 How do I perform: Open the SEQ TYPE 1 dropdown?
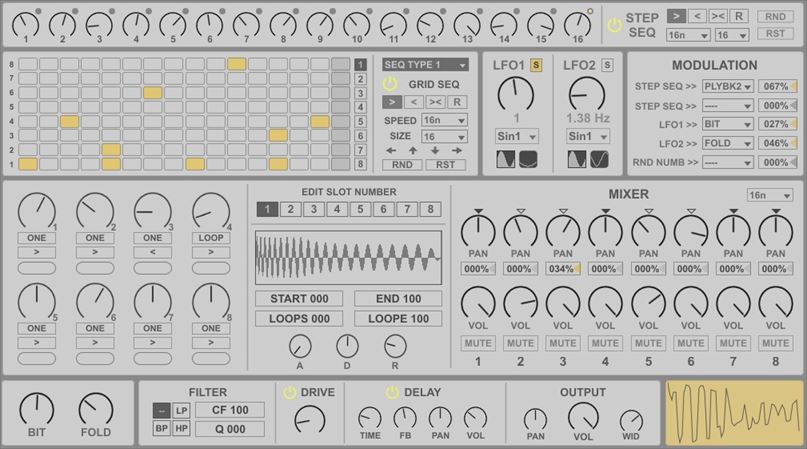425,65
